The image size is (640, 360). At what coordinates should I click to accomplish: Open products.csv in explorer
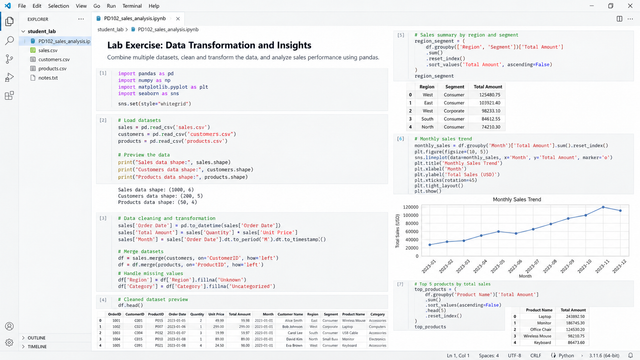52,69
